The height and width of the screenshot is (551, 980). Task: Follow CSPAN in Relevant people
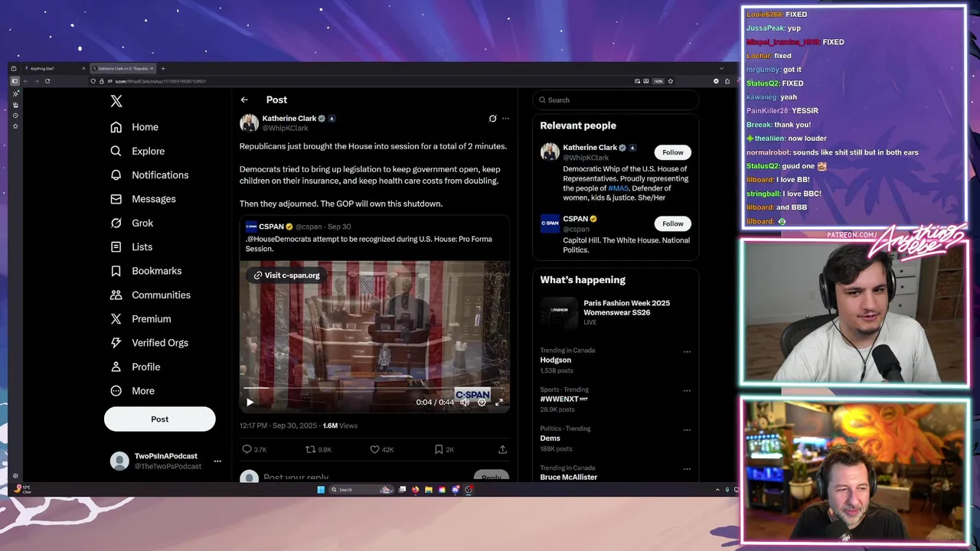point(673,223)
